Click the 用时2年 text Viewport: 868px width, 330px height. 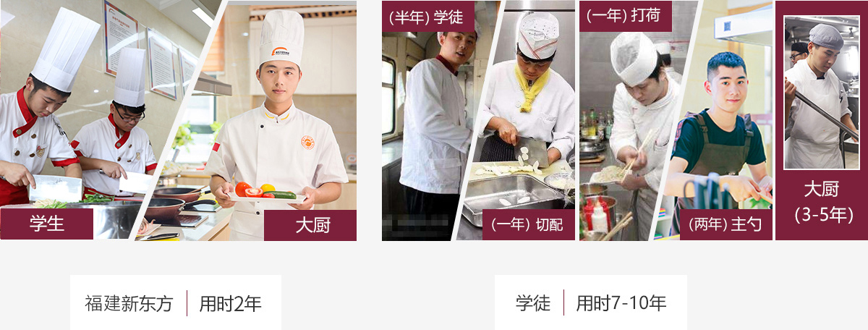230,303
